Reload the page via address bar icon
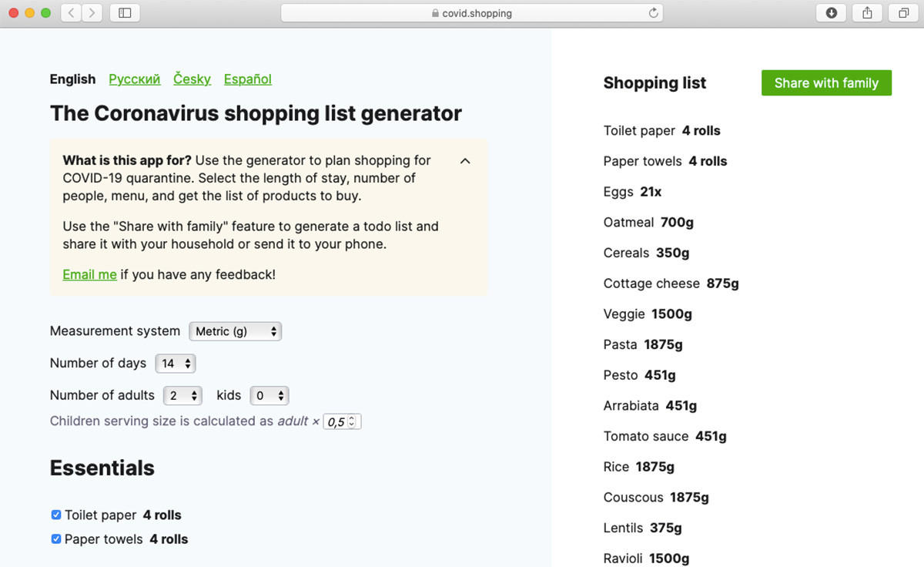 (654, 13)
